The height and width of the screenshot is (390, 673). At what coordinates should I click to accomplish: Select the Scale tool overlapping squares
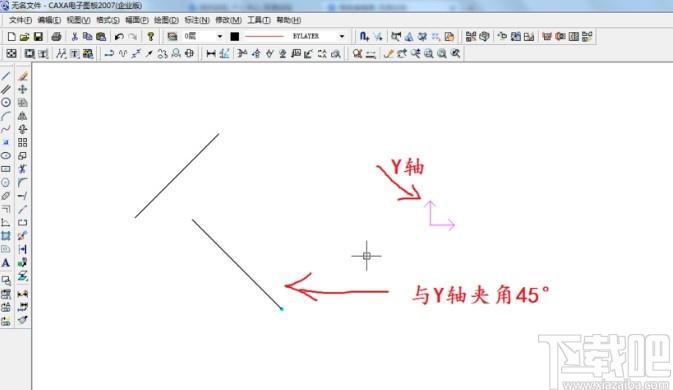point(23,156)
